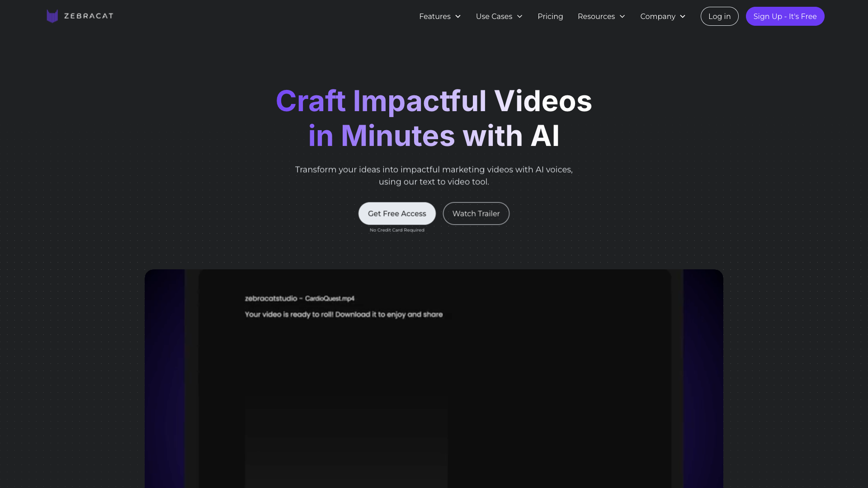Open Pricing page menu item
868x488 pixels.
click(x=550, y=16)
